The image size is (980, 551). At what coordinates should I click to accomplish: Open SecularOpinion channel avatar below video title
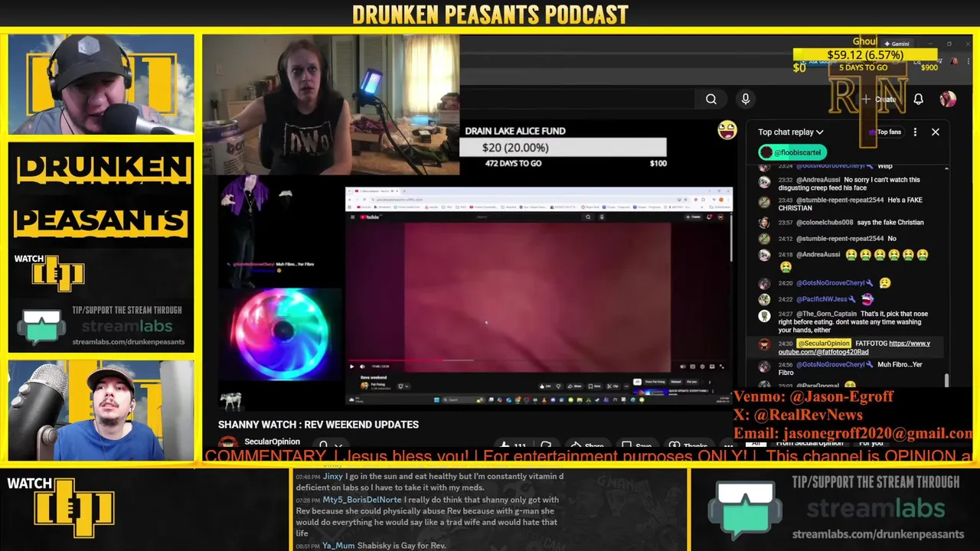coord(227,443)
